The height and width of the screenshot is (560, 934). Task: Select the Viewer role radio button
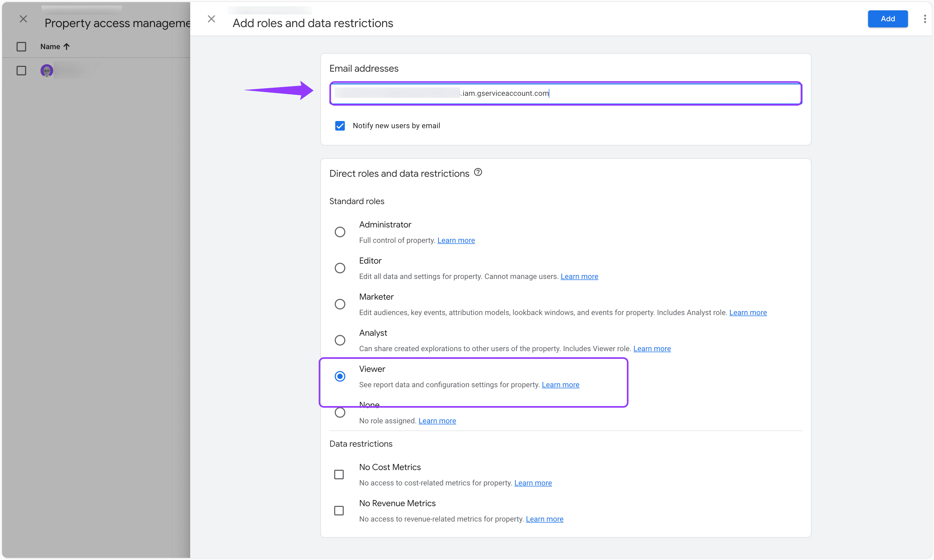[x=340, y=376]
